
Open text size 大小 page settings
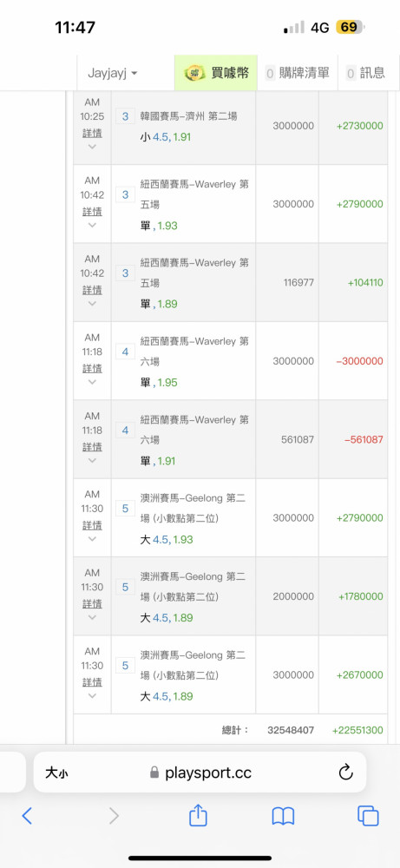56,773
